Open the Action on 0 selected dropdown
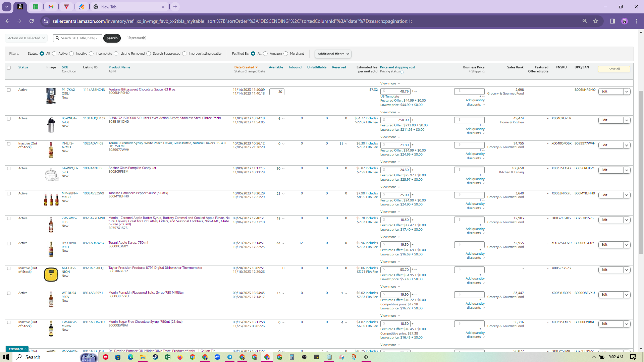Image resolution: width=644 pixels, height=362 pixels. (26, 38)
